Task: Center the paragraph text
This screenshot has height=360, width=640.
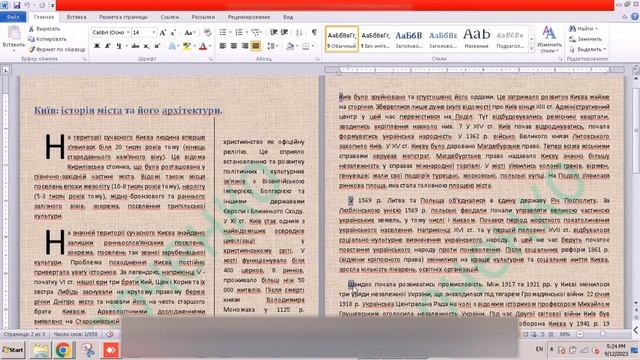Action: (x=233, y=46)
